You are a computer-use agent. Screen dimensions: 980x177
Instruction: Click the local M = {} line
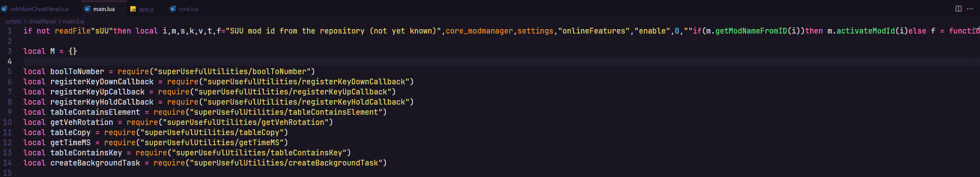pos(50,51)
